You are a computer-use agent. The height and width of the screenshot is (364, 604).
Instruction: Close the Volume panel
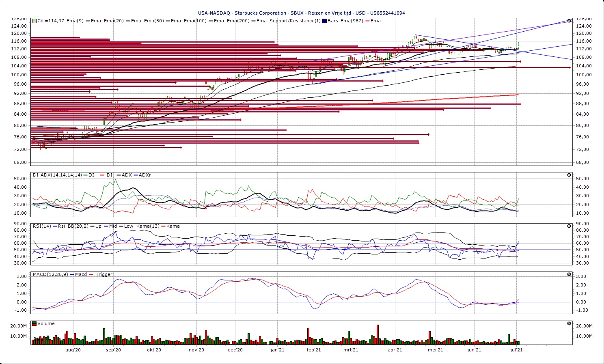click(x=569, y=323)
